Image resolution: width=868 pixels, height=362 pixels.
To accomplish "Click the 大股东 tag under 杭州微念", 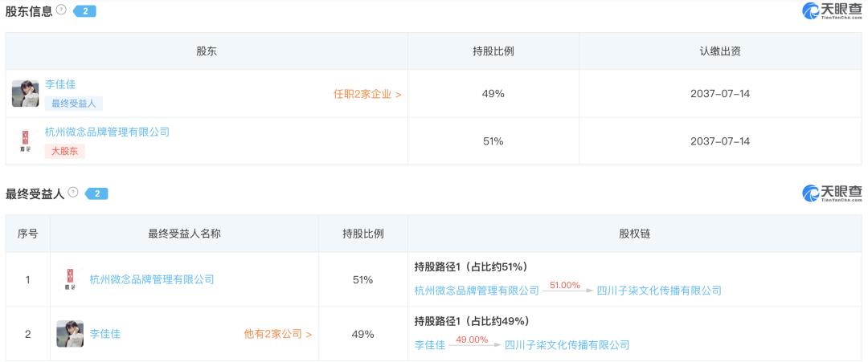I will 64,151.
